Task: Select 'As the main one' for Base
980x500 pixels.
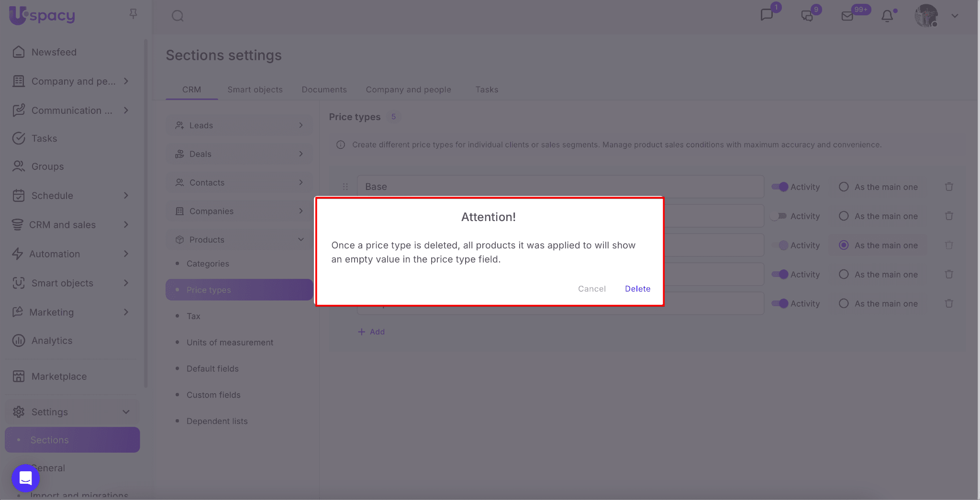Action: coord(844,187)
